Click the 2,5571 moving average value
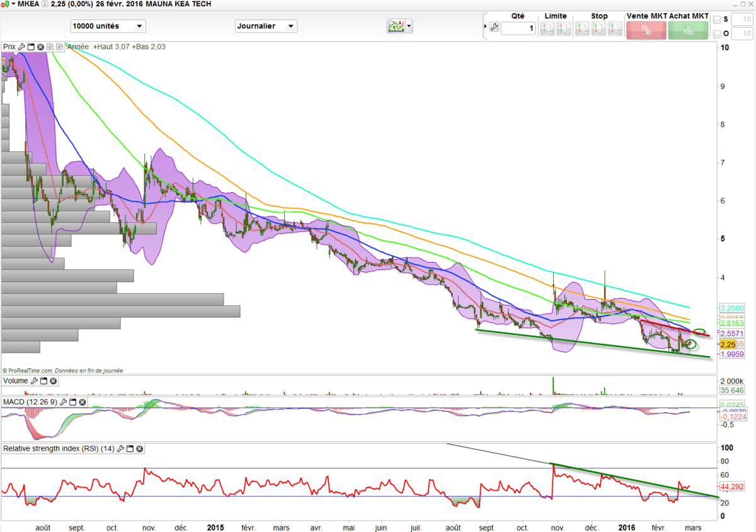 pyautogui.click(x=732, y=334)
